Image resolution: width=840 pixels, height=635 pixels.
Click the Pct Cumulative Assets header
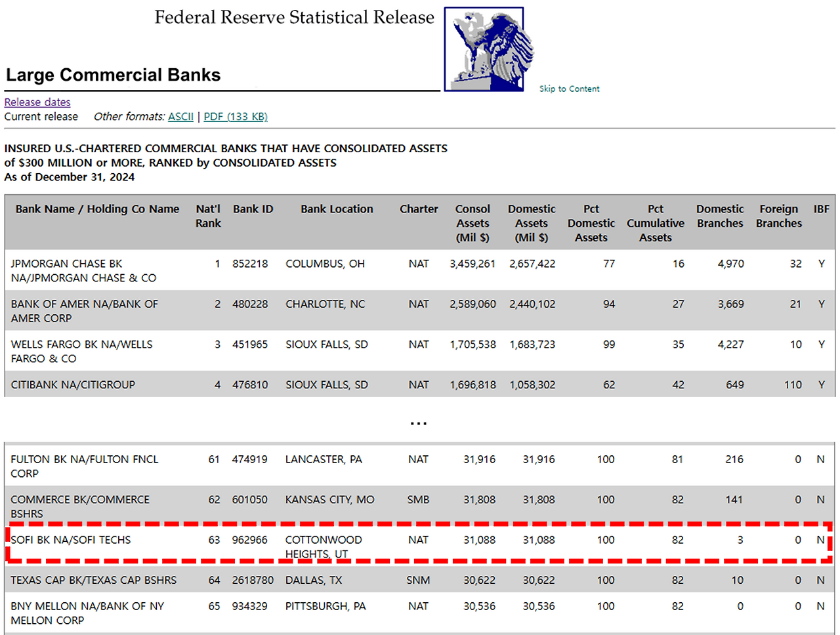coord(656,223)
